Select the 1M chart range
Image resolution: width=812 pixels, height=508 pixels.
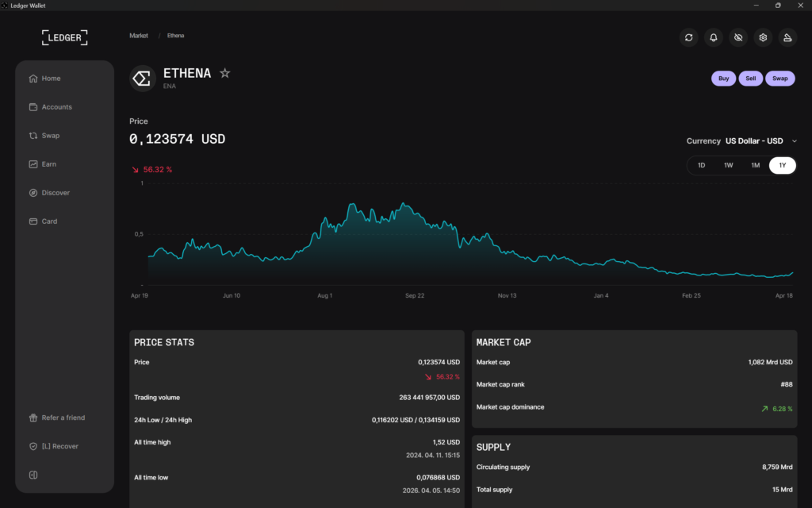pos(756,165)
